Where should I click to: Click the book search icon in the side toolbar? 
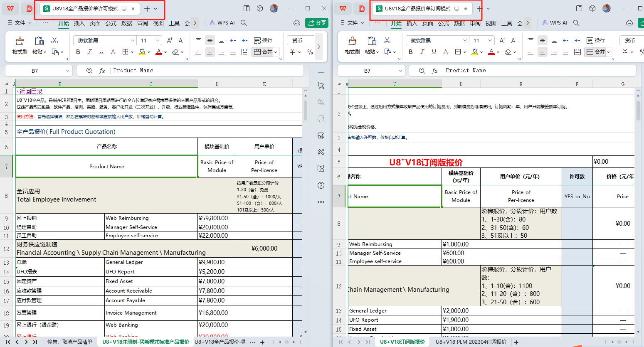click(x=321, y=169)
